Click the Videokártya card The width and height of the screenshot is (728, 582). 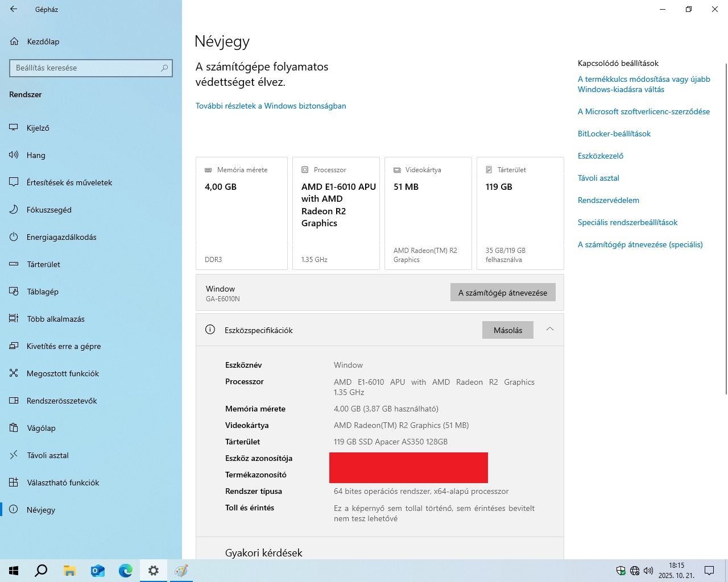428,213
